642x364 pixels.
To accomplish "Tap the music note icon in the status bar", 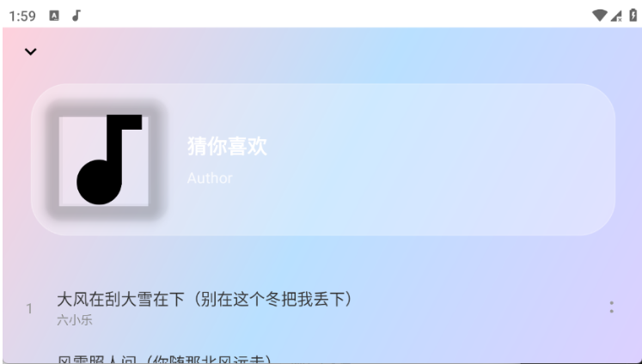I will click(76, 15).
